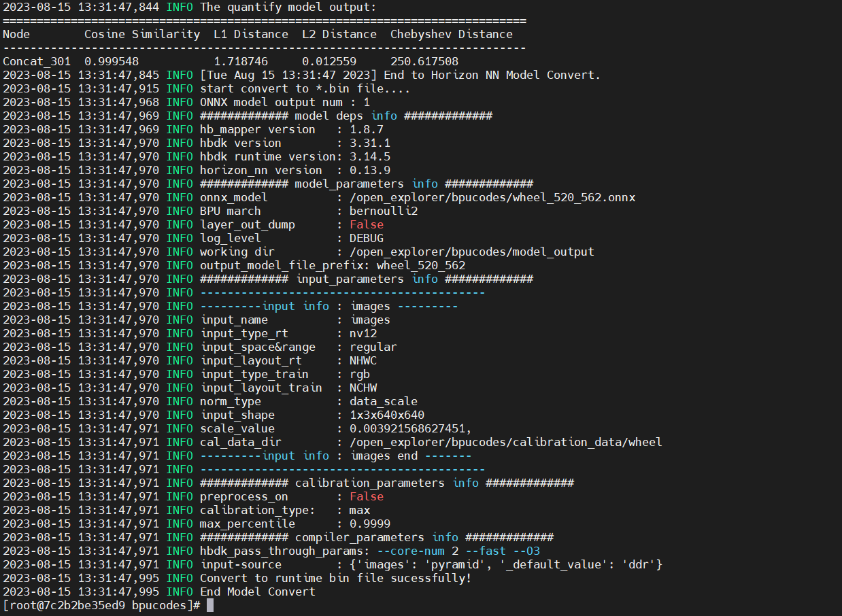Click the red False value for layer_out_dump
Image resolution: width=842 pixels, height=616 pixels.
click(x=367, y=224)
